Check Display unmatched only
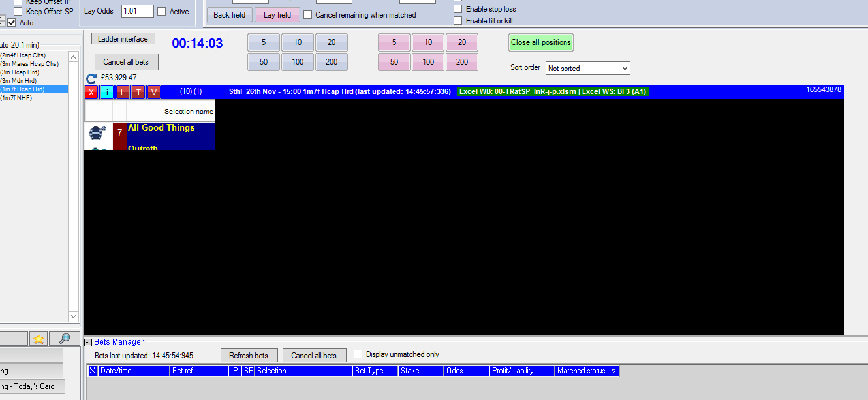Screen dimensions: 868x400 [x=358, y=354]
